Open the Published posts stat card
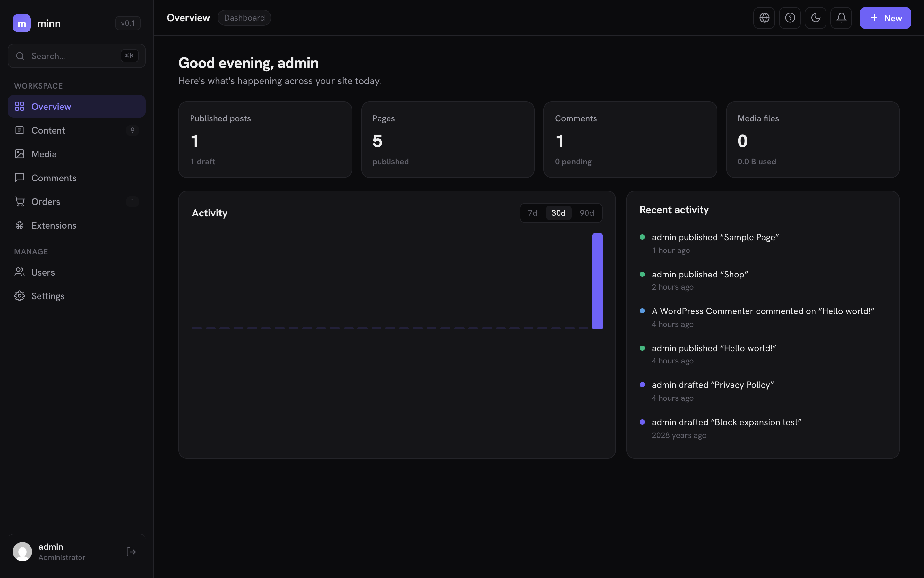The image size is (924, 578). click(x=265, y=140)
